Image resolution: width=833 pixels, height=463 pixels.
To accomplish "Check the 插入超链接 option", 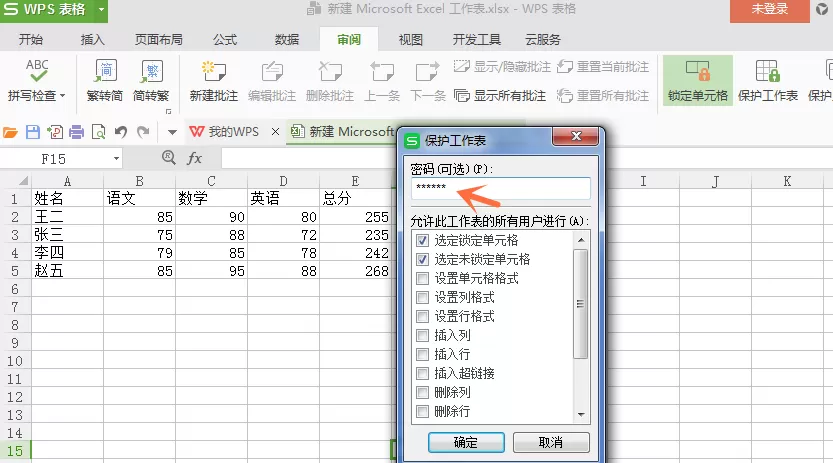I will [x=422, y=373].
